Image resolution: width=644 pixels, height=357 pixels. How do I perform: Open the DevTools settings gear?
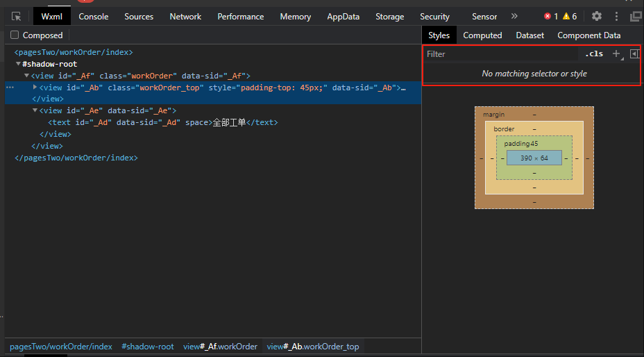click(x=596, y=17)
